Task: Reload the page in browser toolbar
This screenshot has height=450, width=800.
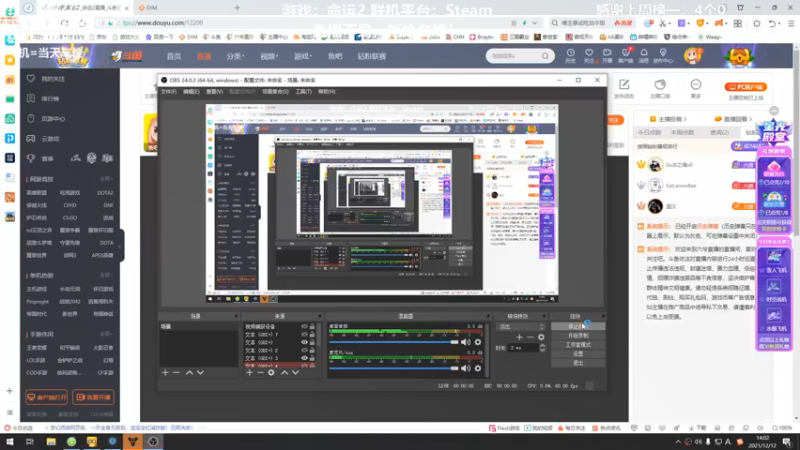Action: click(x=64, y=23)
